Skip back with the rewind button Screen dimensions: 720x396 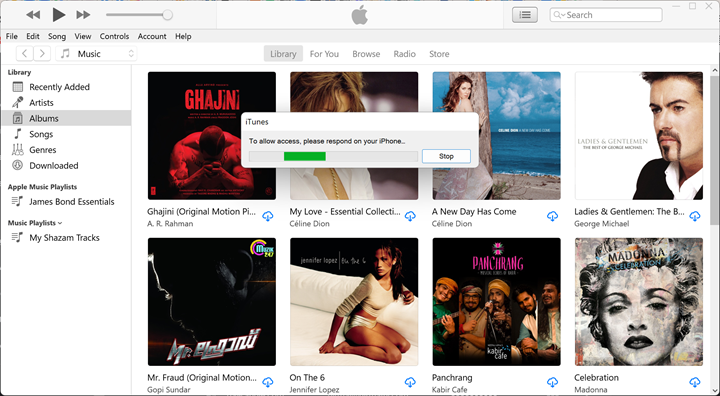pos(33,15)
